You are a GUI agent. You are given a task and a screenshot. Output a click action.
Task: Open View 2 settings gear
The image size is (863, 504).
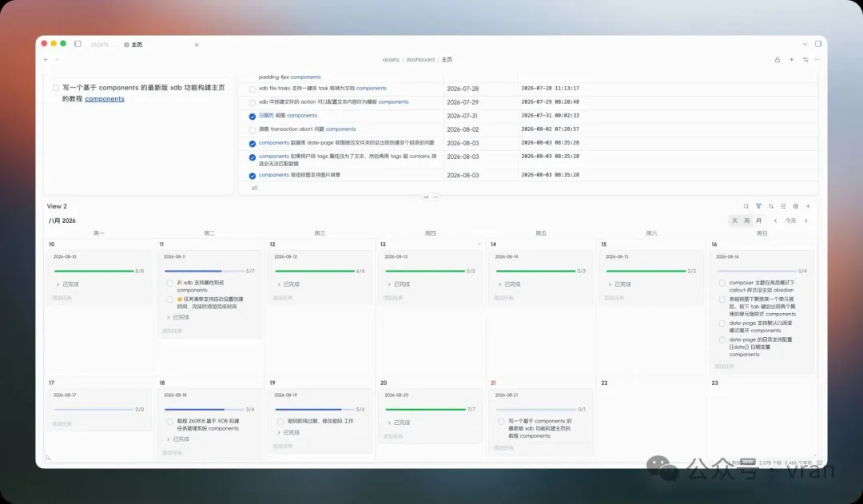click(796, 206)
